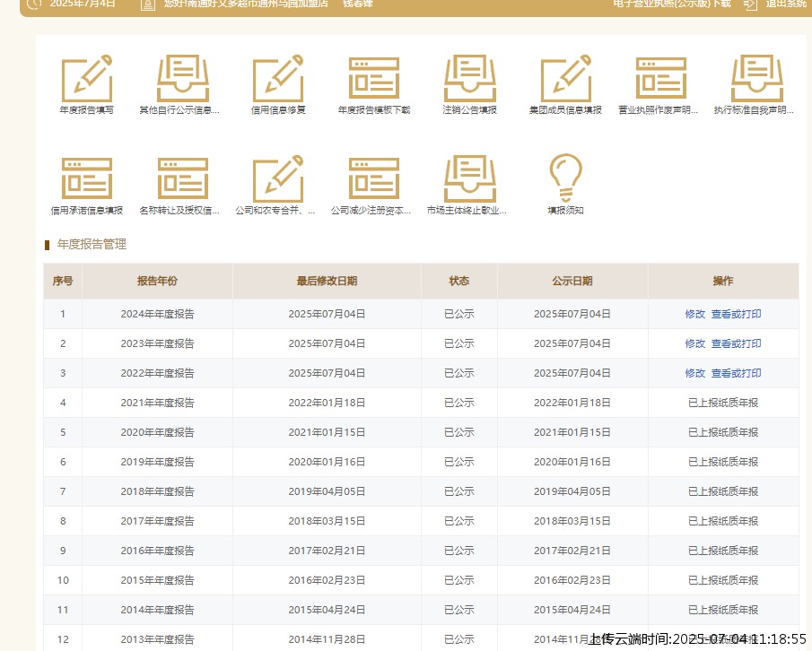Open 公司和农专合并 pencil icon
The image size is (812, 651).
click(278, 178)
